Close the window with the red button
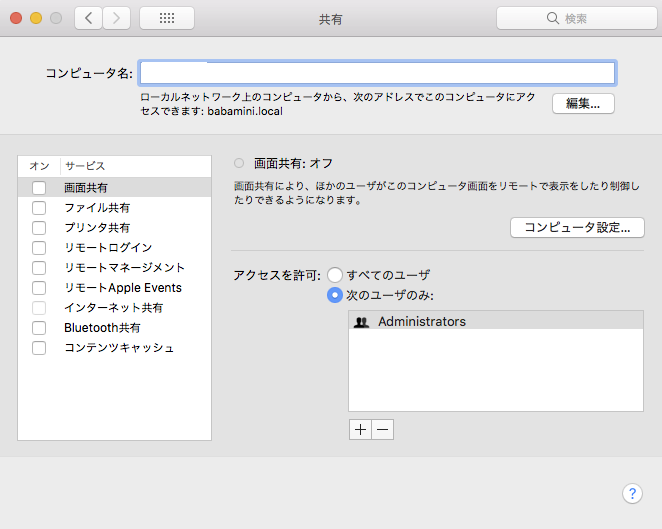This screenshot has height=529, width=662. [16, 18]
